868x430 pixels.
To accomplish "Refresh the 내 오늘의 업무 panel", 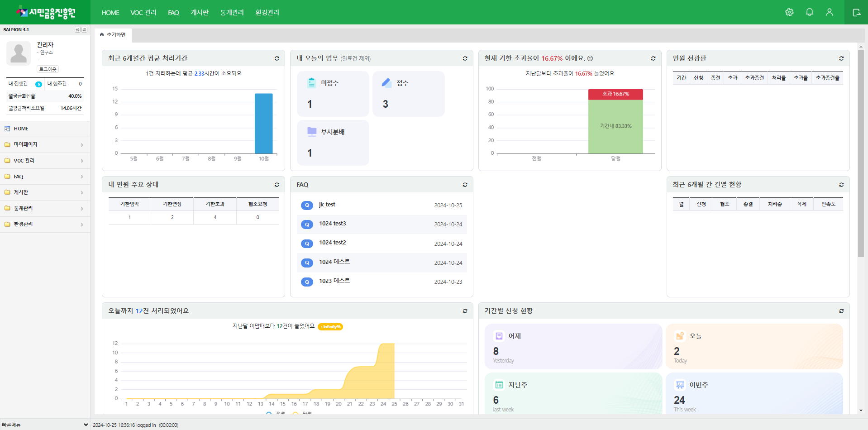I will pos(465,58).
